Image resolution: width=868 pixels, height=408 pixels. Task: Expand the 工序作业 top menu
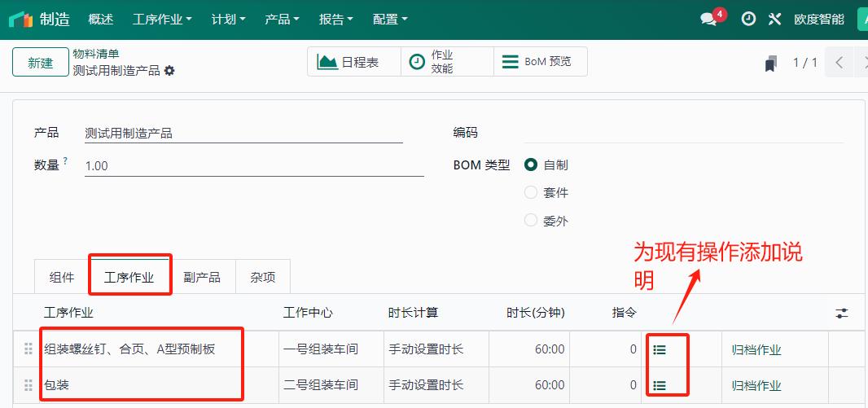(x=162, y=20)
